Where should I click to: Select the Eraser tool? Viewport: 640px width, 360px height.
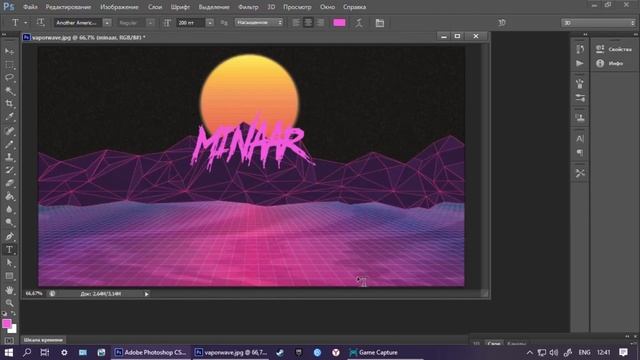[x=9, y=183]
